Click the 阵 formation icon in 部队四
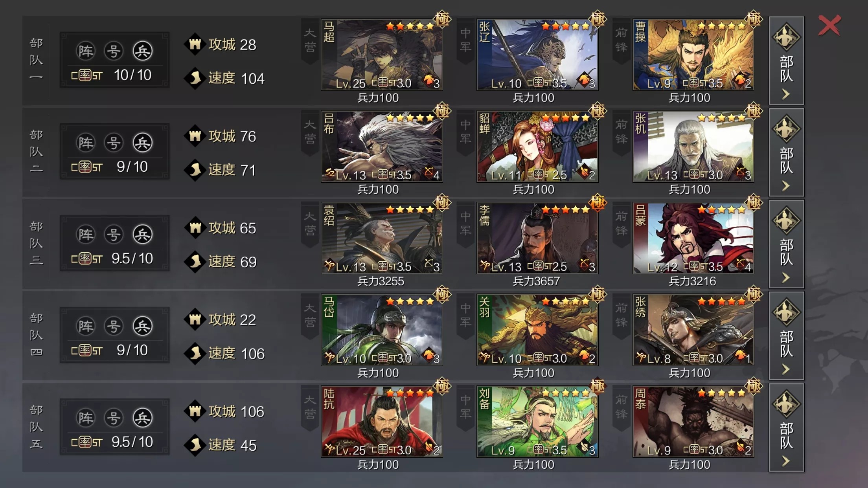The image size is (868, 488). (85, 327)
